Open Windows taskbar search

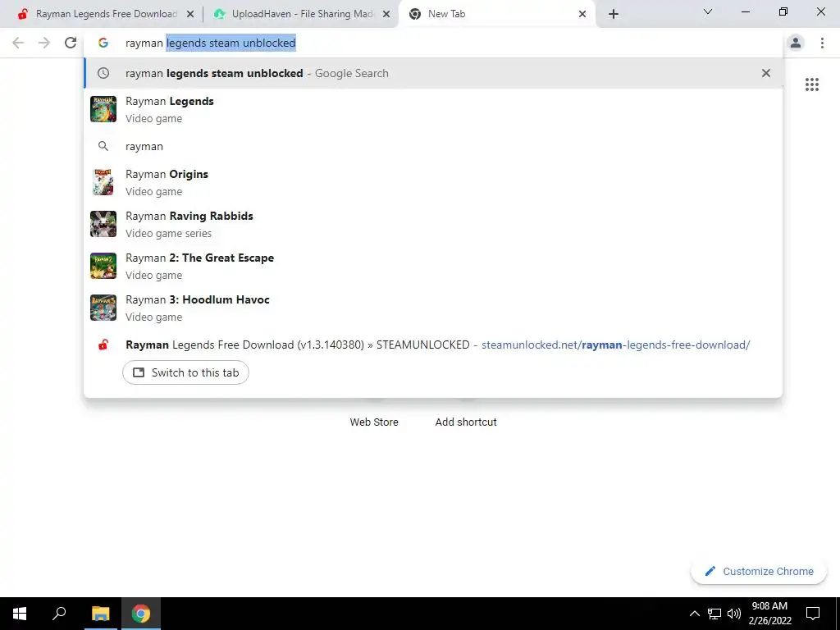point(59,614)
